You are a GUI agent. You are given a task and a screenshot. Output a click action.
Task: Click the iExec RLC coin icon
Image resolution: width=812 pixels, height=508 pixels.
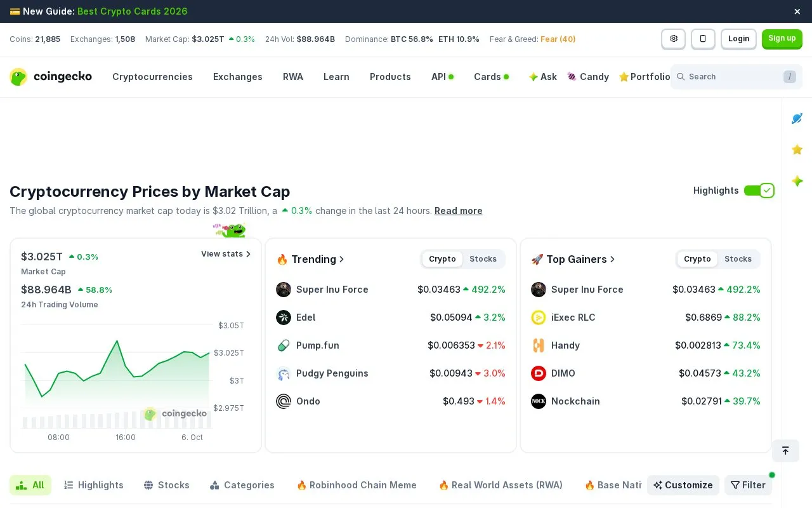pyautogui.click(x=539, y=317)
